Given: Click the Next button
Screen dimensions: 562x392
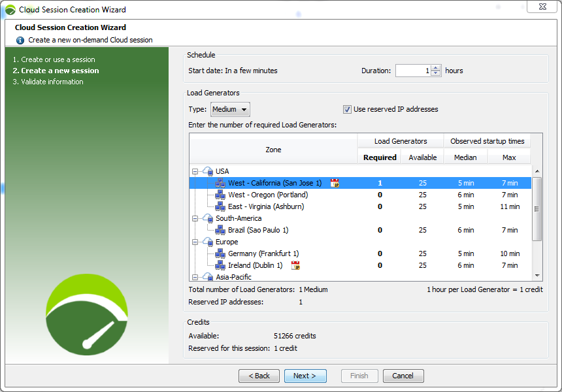Looking at the screenshot, I should click(305, 376).
